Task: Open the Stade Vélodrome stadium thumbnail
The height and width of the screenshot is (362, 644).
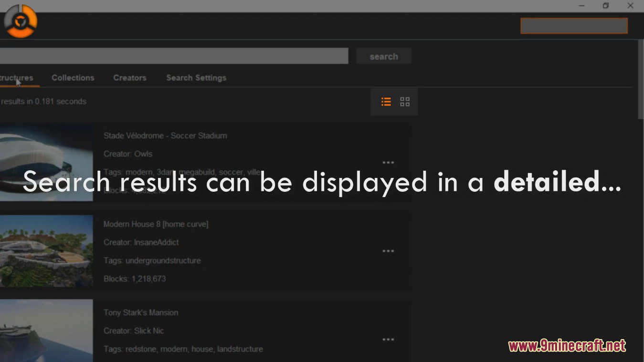Action: (x=46, y=162)
